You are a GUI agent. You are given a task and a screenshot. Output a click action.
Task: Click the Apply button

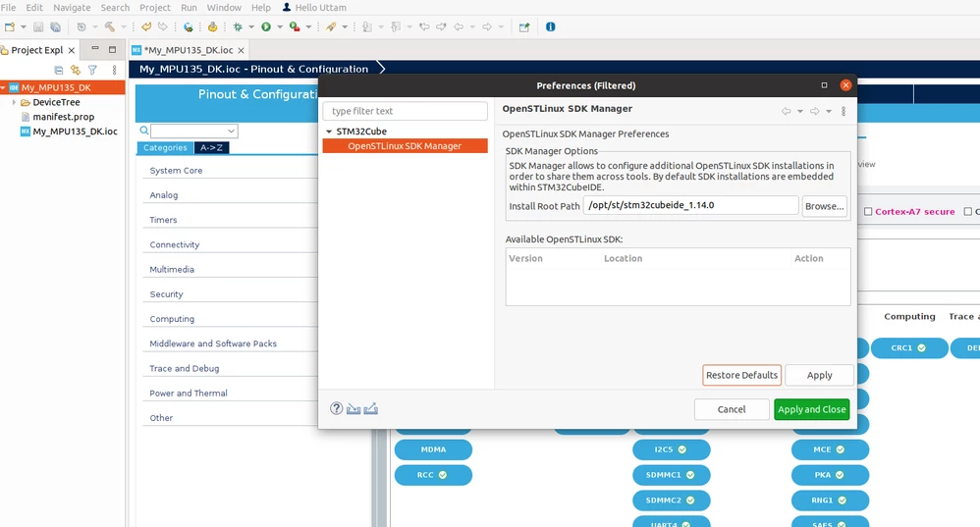[819, 375]
